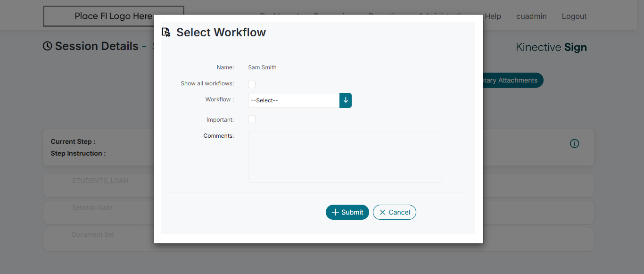This screenshot has height=274, width=644.
Task: Click the Place FI Logo Here box
Action: pos(113,16)
